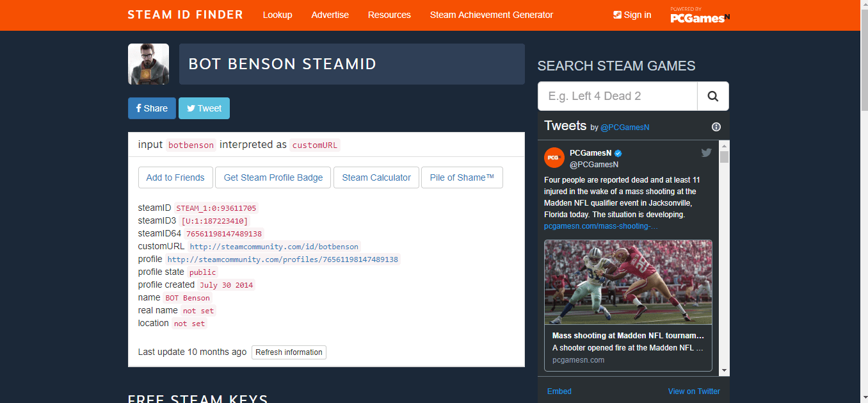Share profile on Facebook

152,108
